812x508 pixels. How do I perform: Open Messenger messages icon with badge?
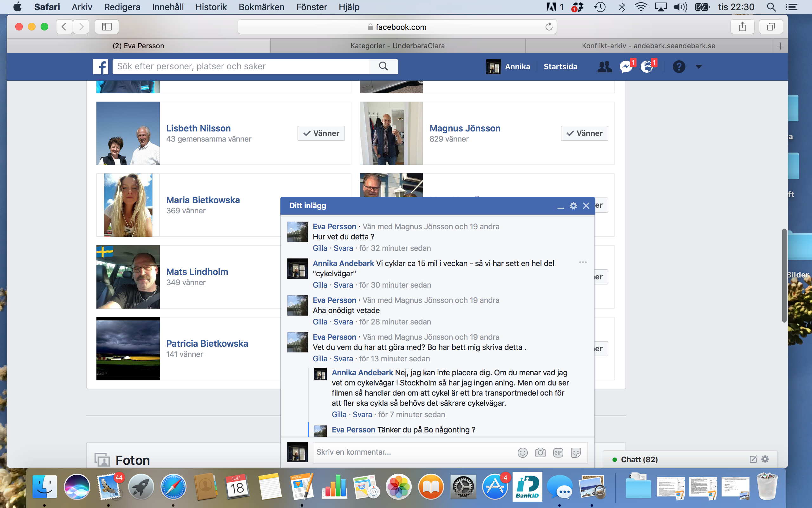[626, 67]
